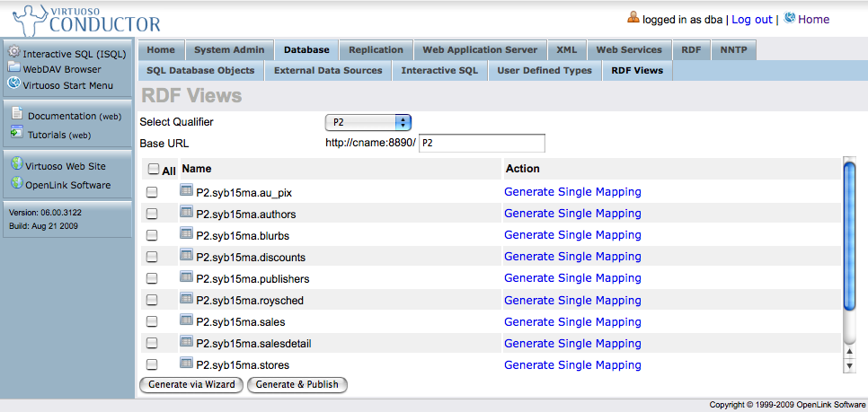Click the table icon beside P2.syb15ma.authors

[x=187, y=213]
